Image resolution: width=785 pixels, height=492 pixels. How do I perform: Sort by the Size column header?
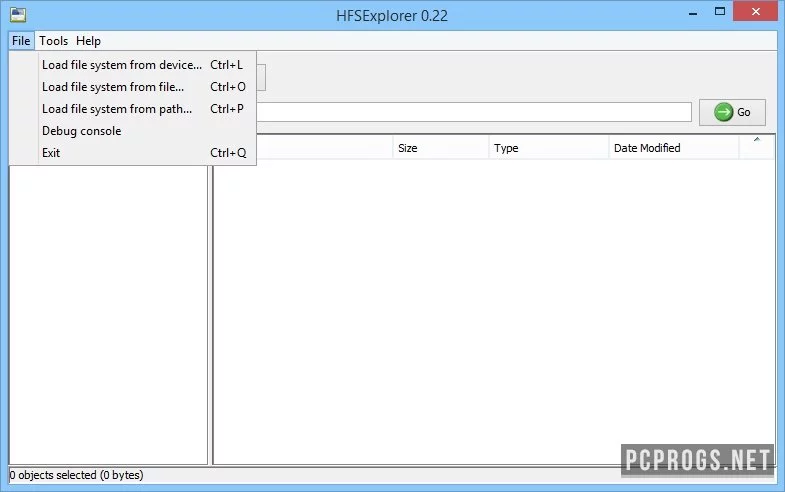[x=441, y=148]
